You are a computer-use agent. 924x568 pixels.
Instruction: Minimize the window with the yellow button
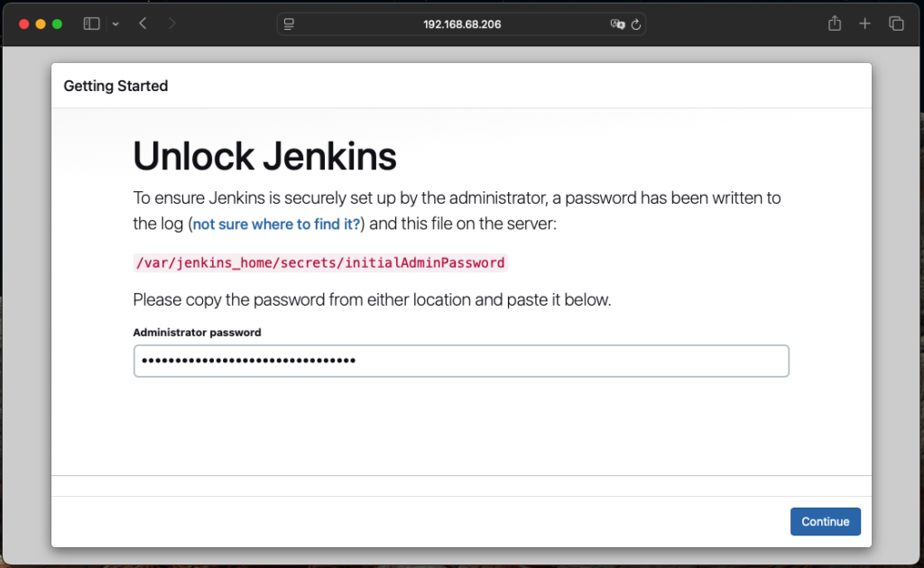point(41,24)
